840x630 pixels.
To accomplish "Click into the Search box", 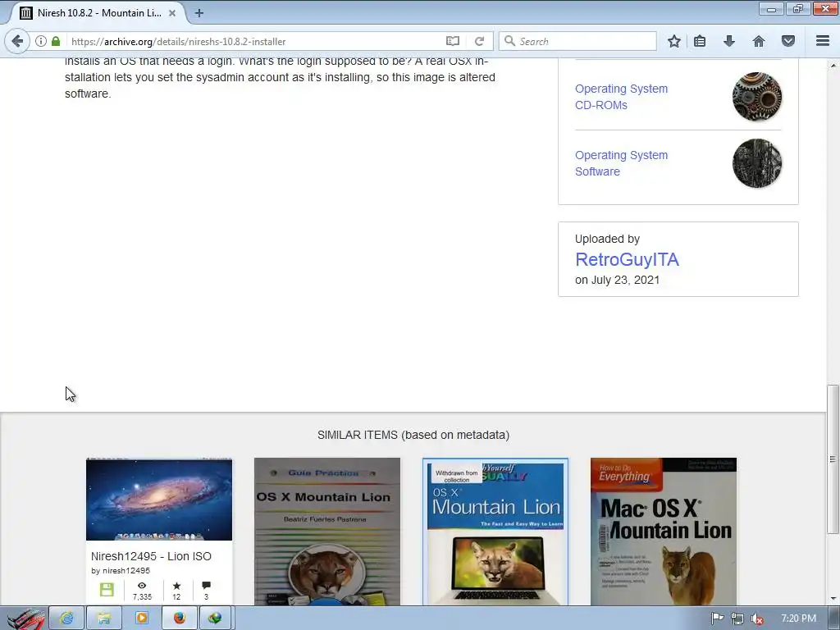I will [x=577, y=41].
